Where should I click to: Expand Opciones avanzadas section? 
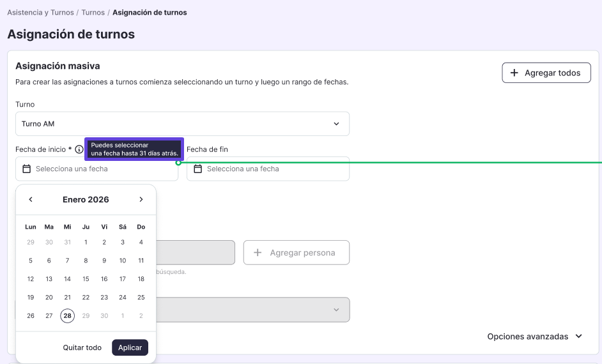pyautogui.click(x=535, y=337)
